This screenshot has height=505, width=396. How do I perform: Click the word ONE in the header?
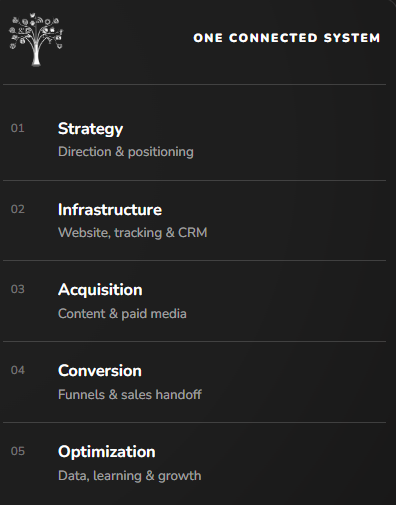click(208, 38)
